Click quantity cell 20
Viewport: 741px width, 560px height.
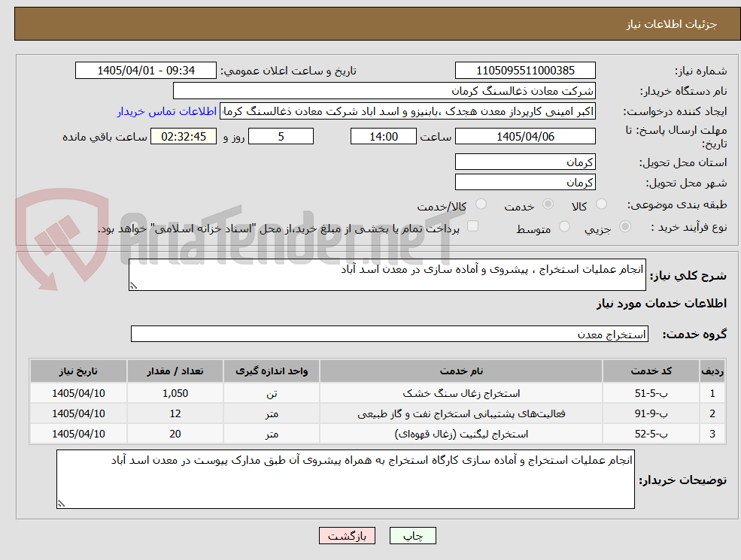point(175,434)
